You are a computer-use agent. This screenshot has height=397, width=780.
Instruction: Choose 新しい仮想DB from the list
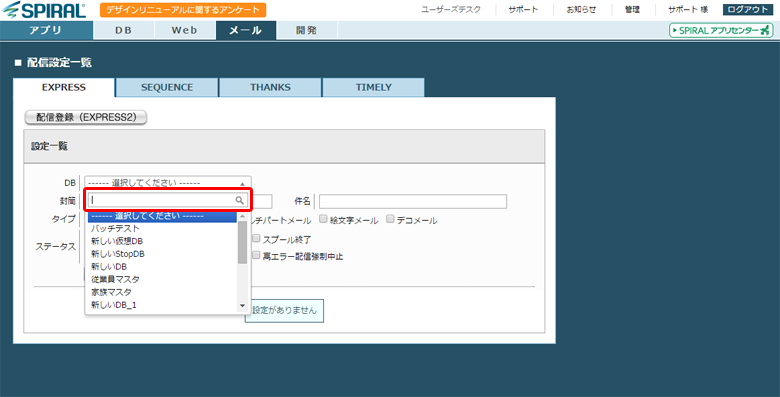[x=162, y=241]
